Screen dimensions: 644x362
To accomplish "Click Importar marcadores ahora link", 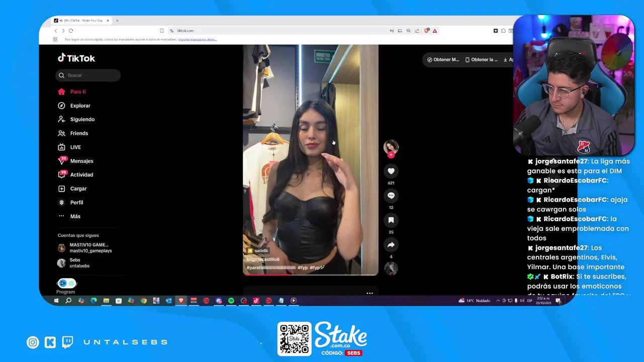I will point(197,39).
